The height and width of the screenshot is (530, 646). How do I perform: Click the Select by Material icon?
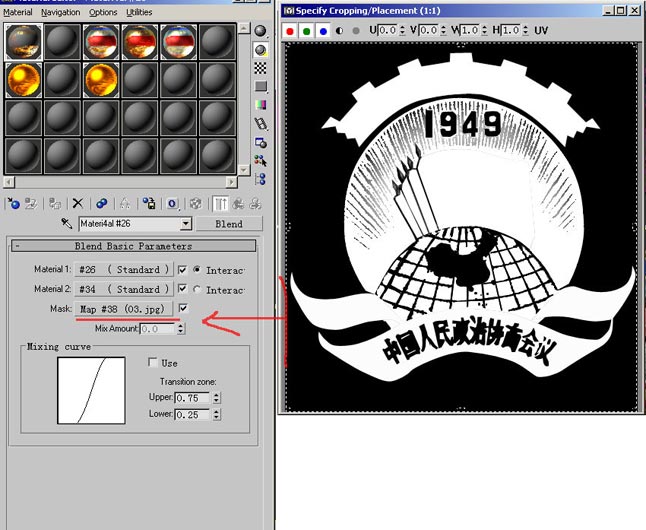tap(260, 160)
